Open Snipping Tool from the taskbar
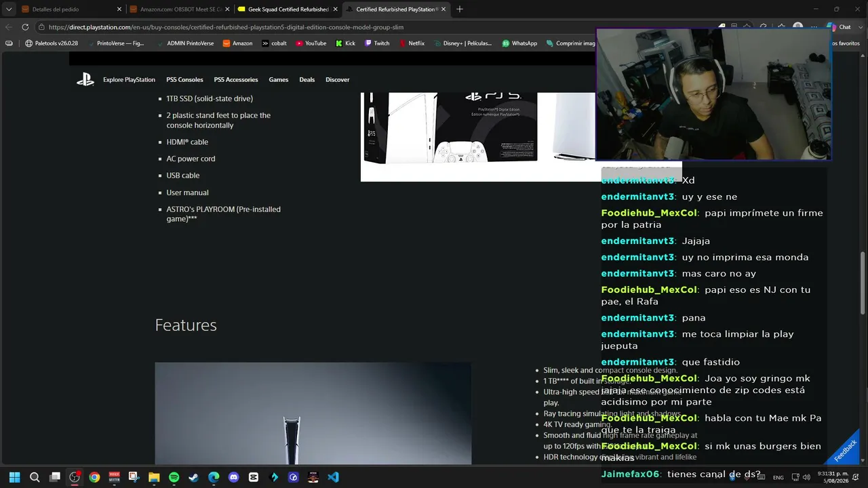The height and width of the screenshot is (488, 868). 134,477
